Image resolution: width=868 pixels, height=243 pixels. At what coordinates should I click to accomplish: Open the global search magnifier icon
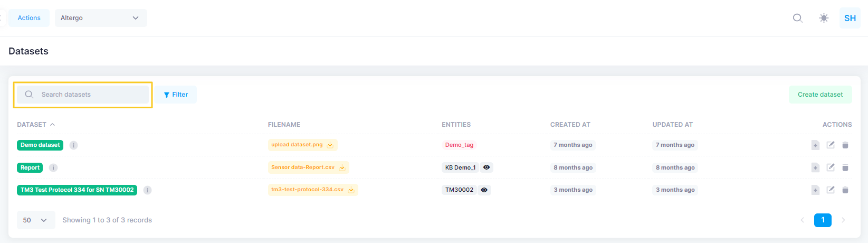click(798, 18)
